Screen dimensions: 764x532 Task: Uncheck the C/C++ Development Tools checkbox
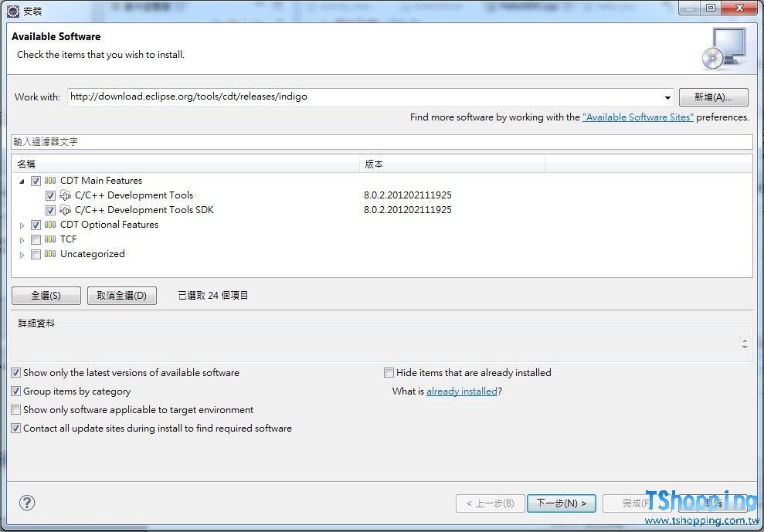click(50, 195)
